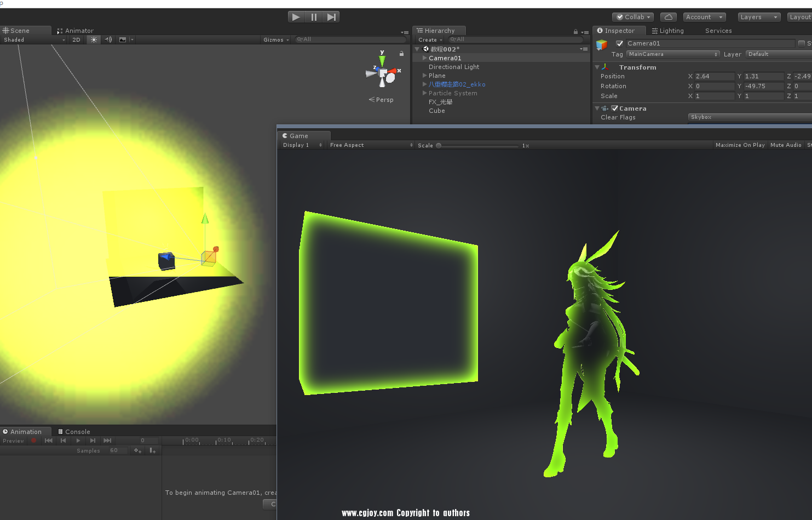This screenshot has height=520, width=812.
Task: Toggle animation Preview mode
Action: coord(14,441)
